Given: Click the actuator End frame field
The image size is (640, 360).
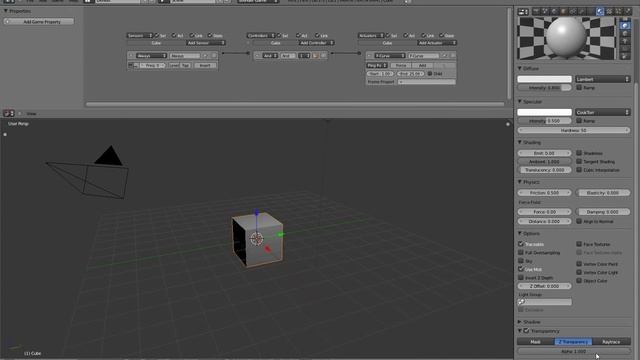Looking at the screenshot, I should point(410,73).
